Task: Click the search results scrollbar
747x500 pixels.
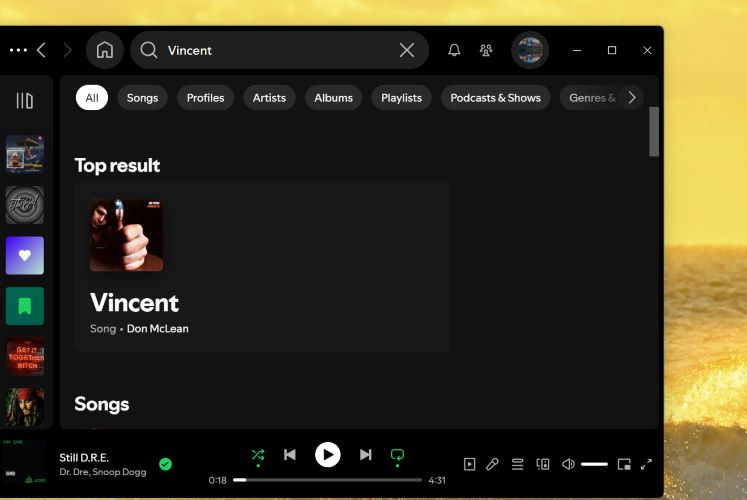Action: pos(654,131)
